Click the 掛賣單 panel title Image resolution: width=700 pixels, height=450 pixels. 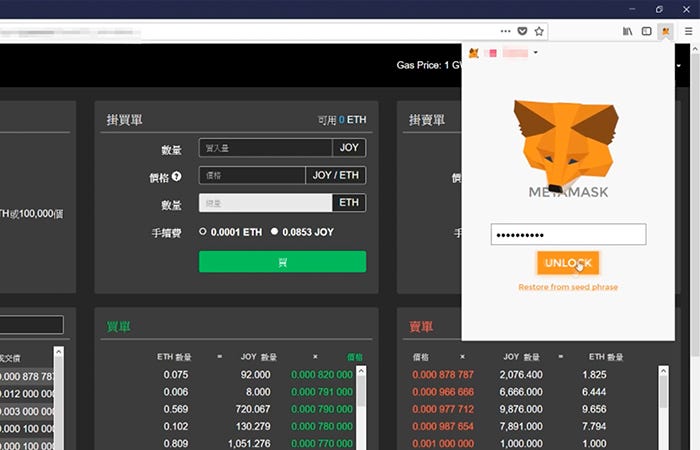tap(427, 120)
